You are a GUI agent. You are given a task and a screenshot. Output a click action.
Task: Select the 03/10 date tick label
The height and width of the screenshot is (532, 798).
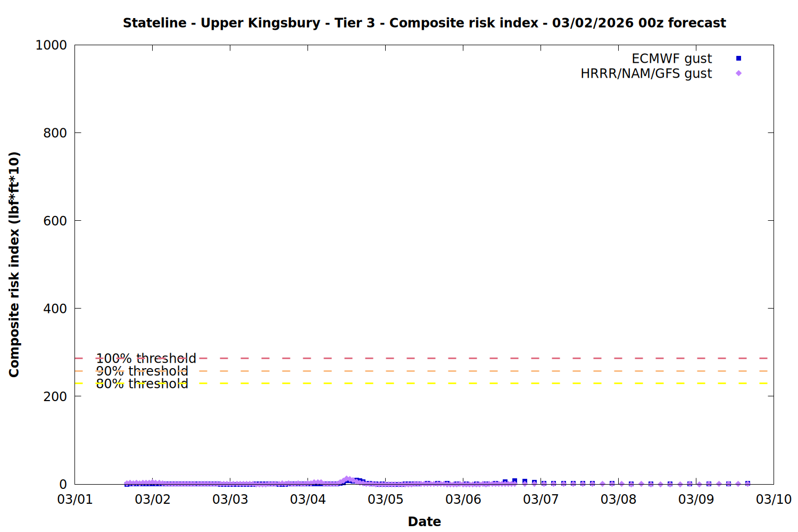pyautogui.click(x=774, y=500)
